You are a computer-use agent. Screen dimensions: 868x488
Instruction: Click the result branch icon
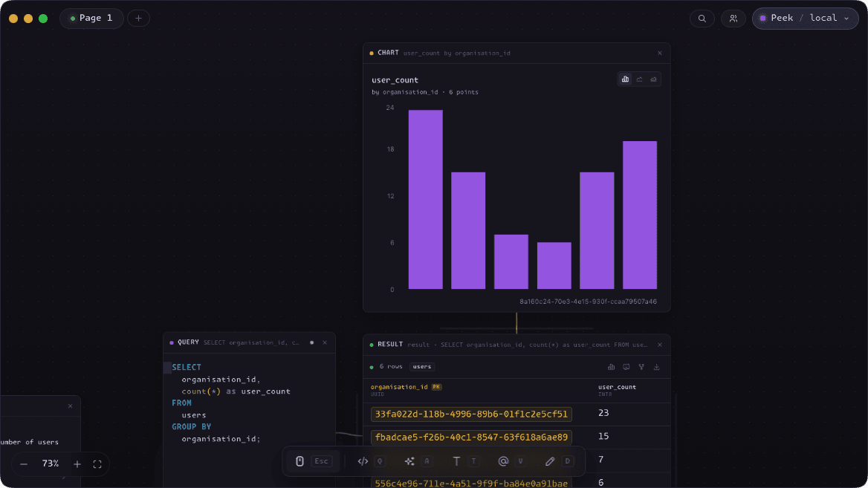point(641,367)
